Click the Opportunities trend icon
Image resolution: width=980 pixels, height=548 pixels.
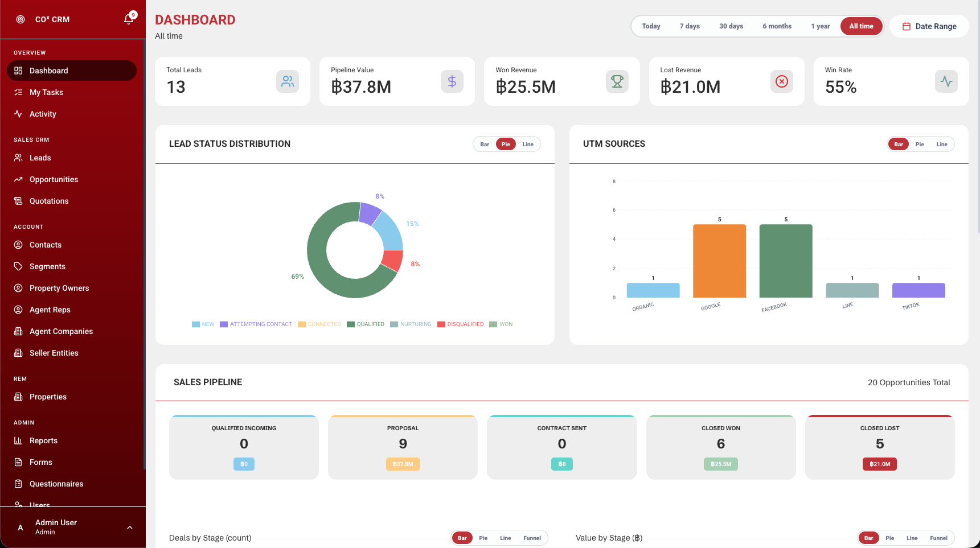click(x=18, y=179)
